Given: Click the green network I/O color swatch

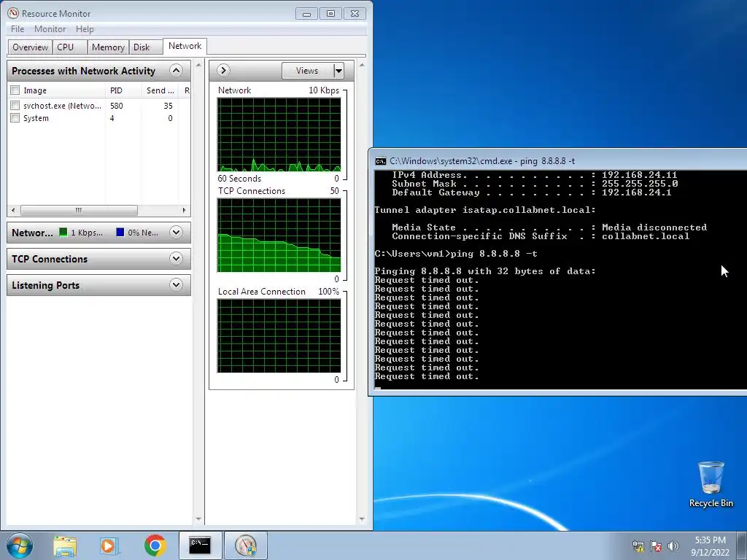Looking at the screenshot, I should tap(63, 233).
